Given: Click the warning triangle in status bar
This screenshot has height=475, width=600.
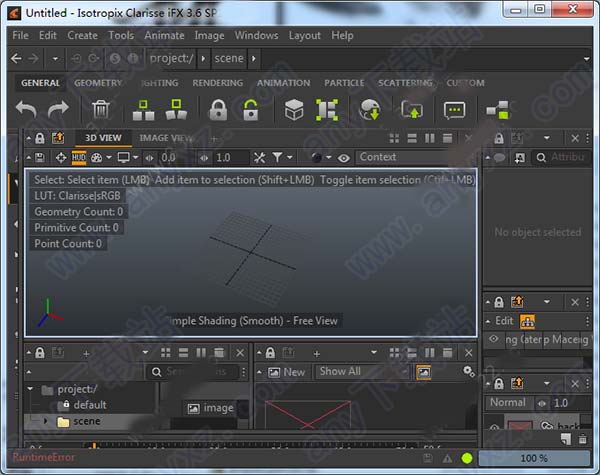Looking at the screenshot, I should pyautogui.click(x=447, y=458).
